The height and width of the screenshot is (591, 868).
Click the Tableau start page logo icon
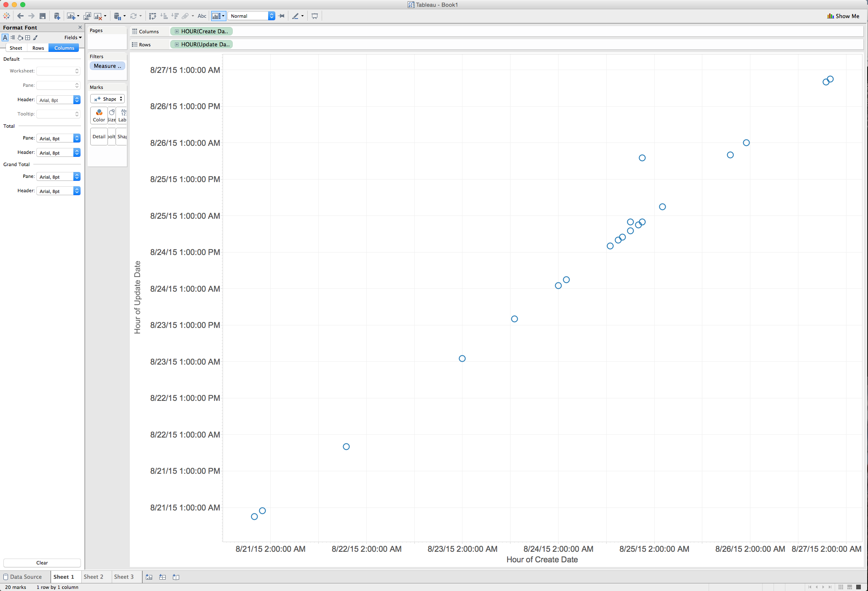coord(6,16)
